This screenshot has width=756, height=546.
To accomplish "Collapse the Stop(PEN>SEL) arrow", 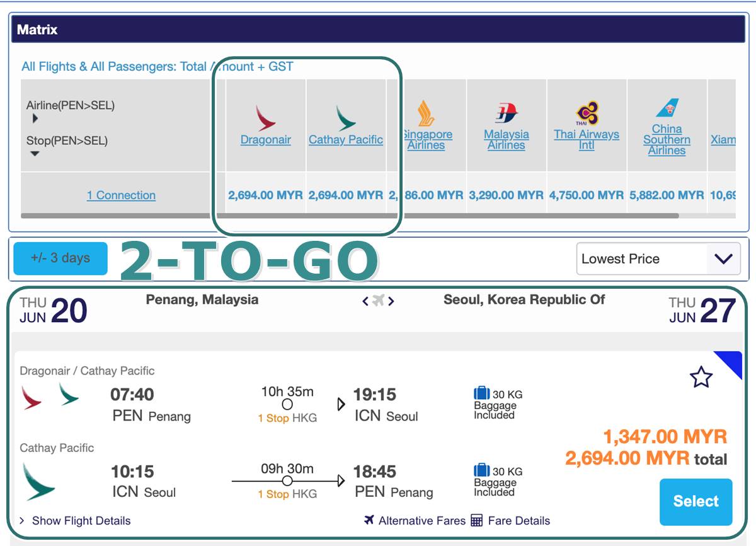I will pyautogui.click(x=35, y=153).
